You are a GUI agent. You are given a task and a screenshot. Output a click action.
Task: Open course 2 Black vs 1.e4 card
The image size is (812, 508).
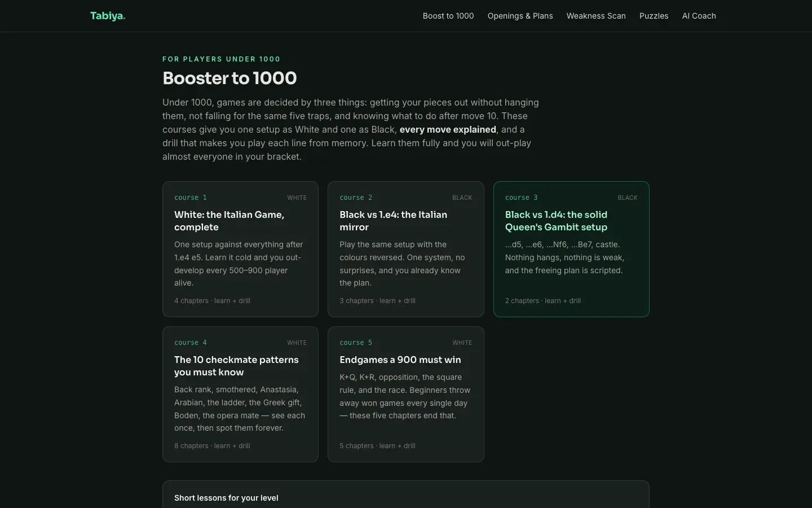point(406,249)
